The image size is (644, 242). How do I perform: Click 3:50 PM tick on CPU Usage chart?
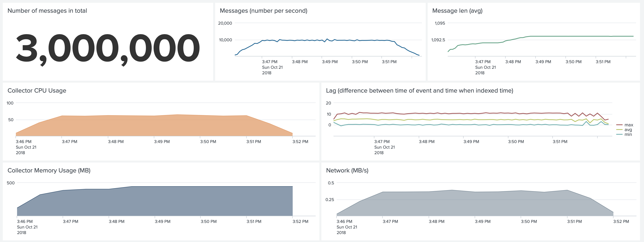(x=208, y=141)
